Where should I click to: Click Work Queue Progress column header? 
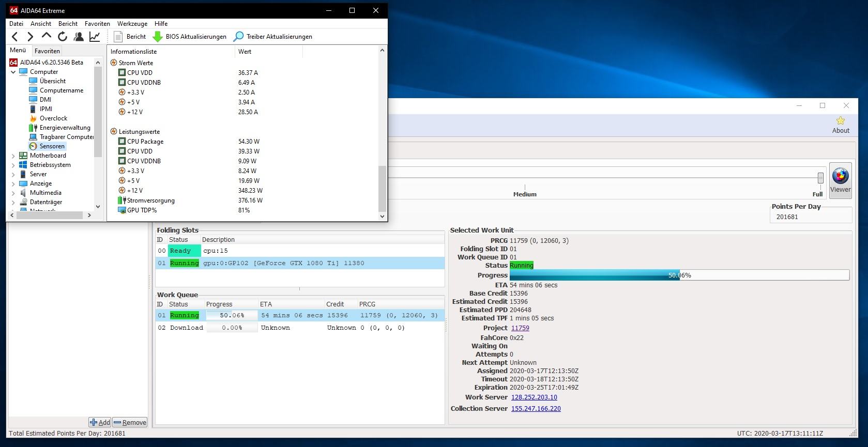231,304
